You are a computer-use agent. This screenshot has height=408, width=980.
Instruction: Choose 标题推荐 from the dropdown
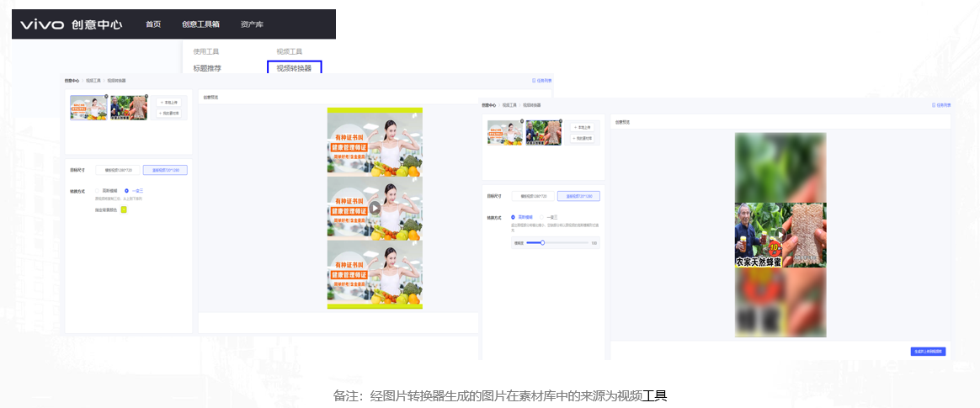(x=207, y=68)
